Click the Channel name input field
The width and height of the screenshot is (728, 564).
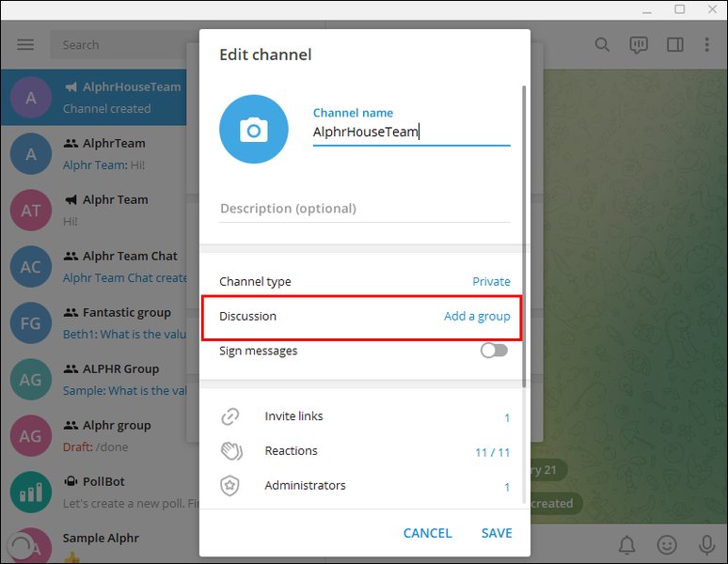[411, 132]
